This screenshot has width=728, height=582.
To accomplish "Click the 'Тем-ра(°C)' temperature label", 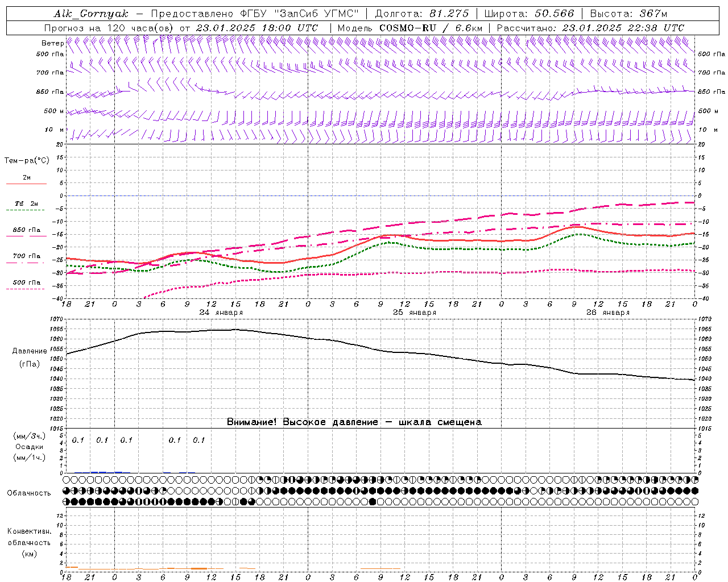I will click(27, 161).
